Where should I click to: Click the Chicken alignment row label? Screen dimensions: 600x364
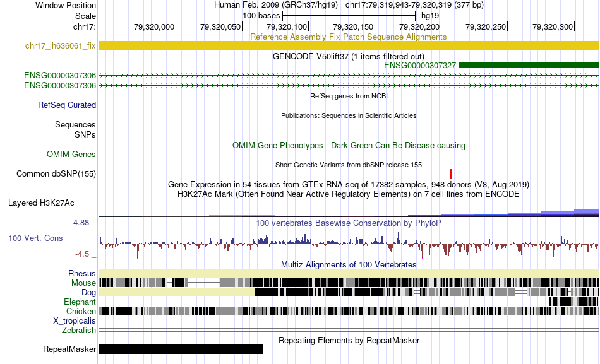pyautogui.click(x=81, y=311)
